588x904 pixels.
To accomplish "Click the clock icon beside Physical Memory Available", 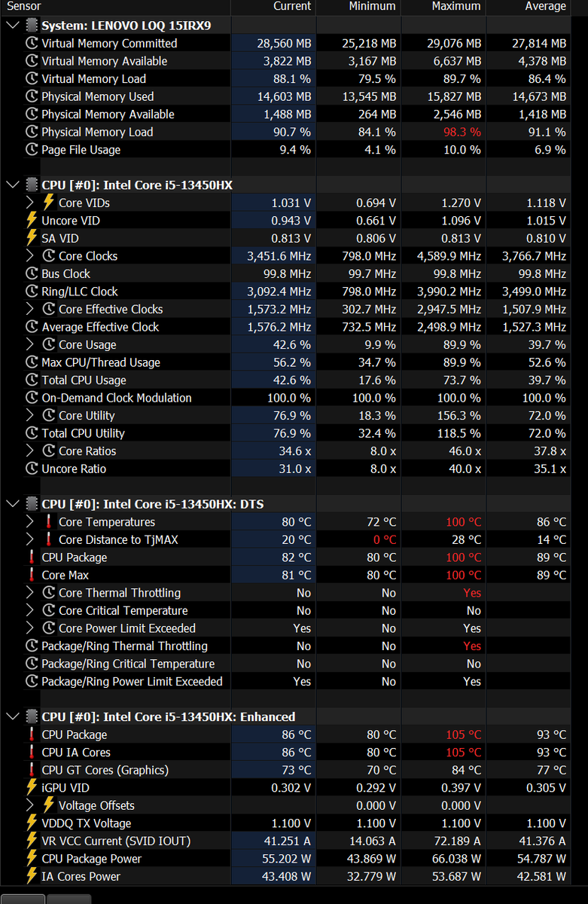I will click(x=32, y=115).
